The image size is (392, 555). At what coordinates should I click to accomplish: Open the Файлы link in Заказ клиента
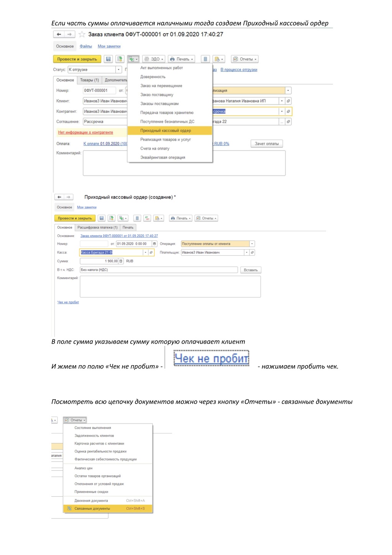86,46
